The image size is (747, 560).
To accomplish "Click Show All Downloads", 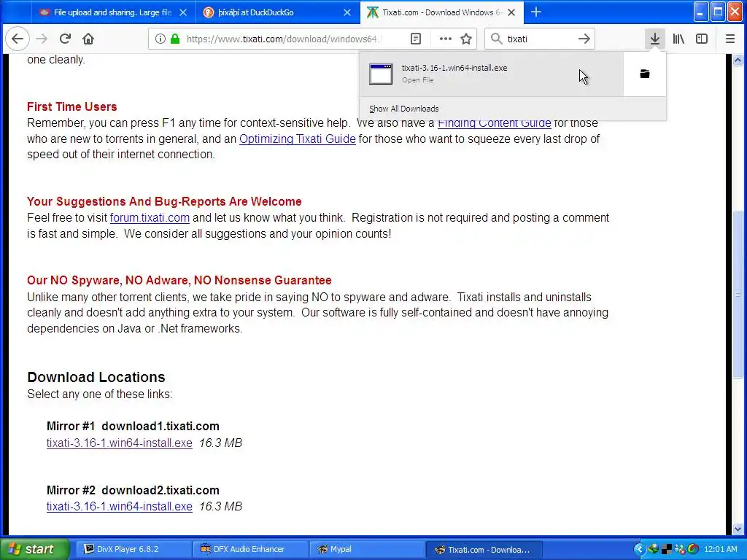I will (x=403, y=109).
